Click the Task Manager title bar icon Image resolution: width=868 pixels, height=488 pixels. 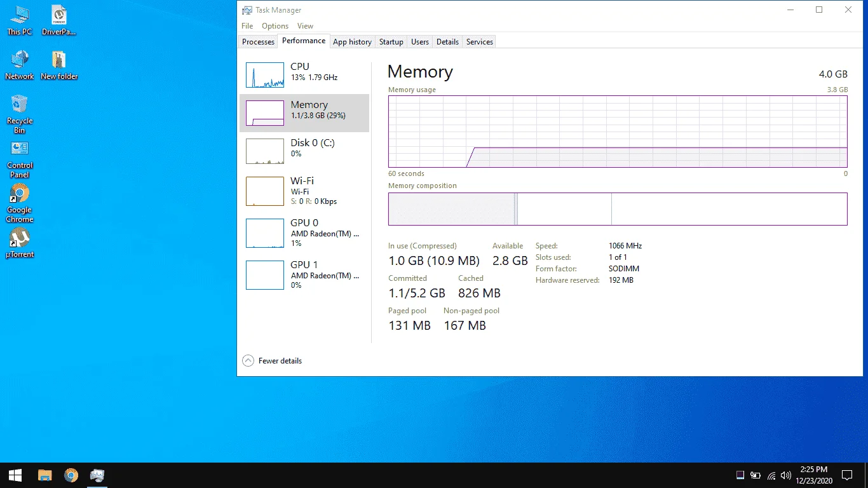(x=247, y=10)
